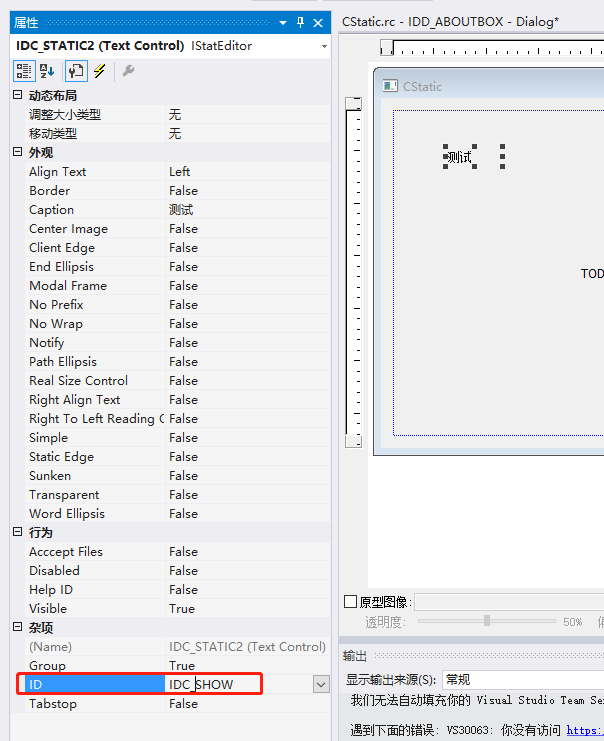This screenshot has width=604, height=741.
Task: Click the Caption value 测试
Action: click(x=181, y=209)
